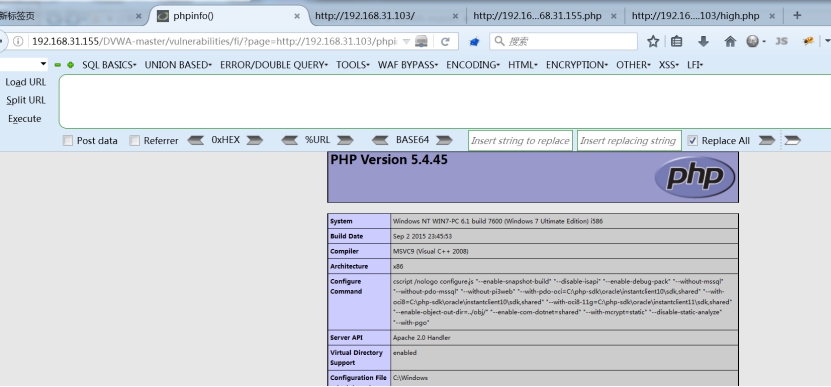Click the white arrow at far right of HackBar
The width and height of the screenshot is (831, 387).
point(792,140)
